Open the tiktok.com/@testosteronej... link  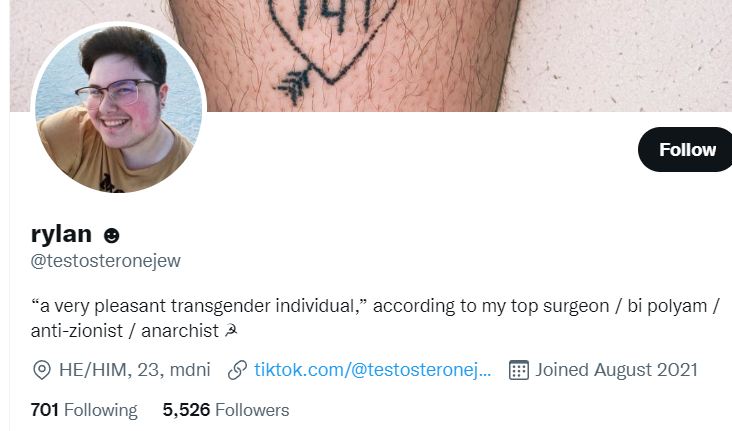[x=373, y=370]
